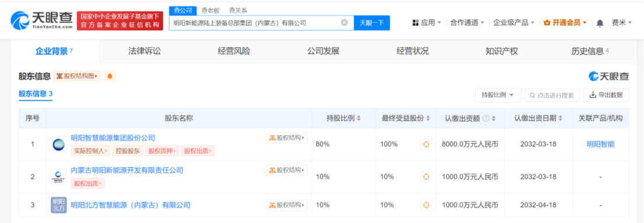Click the 股权质押 tag in row 1

pos(162,151)
